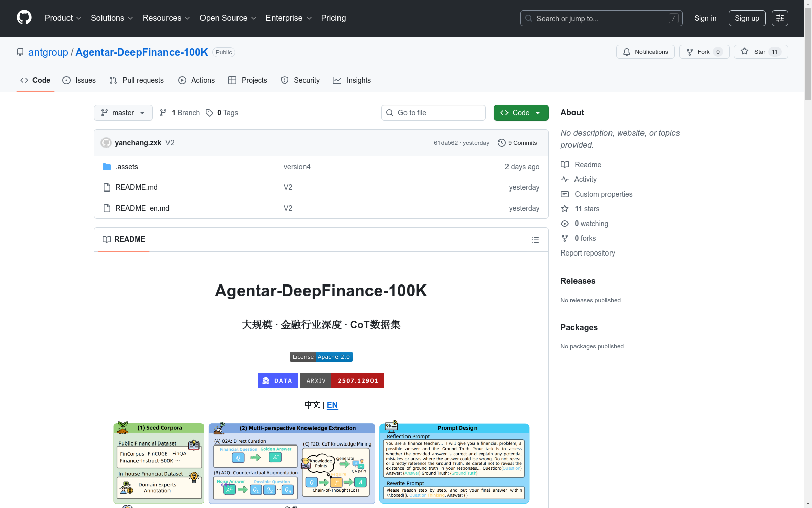The image size is (812, 508).
Task: Switch README to EN language
Action: (x=332, y=405)
